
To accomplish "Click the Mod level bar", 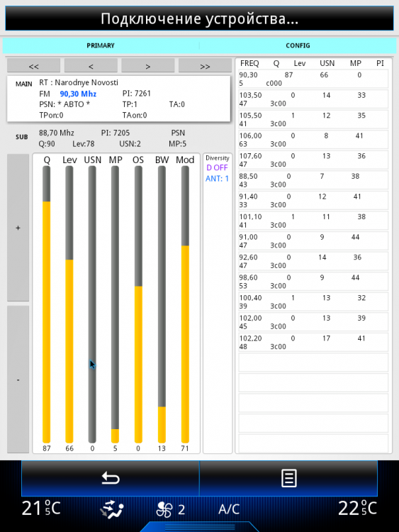I will pyautogui.click(x=185, y=304).
